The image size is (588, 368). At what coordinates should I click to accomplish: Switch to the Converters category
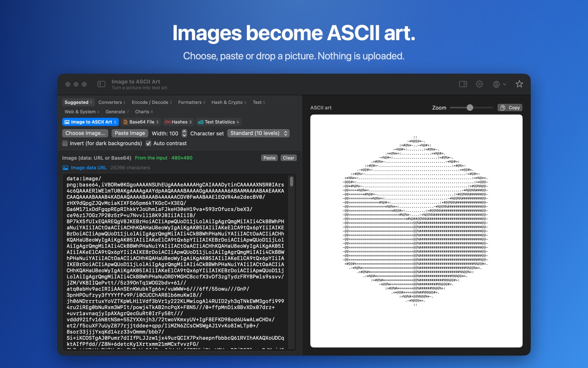112,102
